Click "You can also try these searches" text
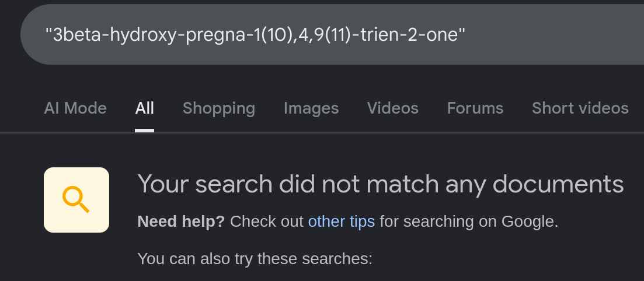The width and height of the screenshot is (644, 281). [x=255, y=258]
